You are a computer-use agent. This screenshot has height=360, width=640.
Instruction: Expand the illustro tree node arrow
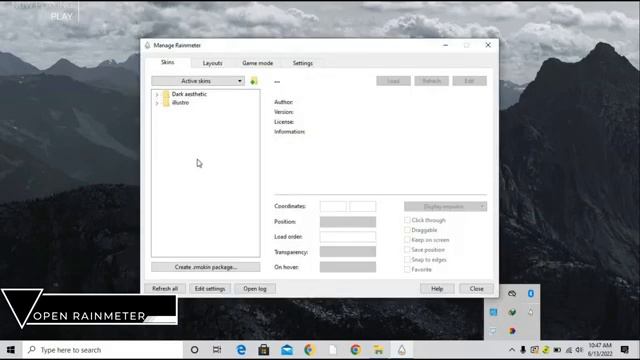[157, 103]
